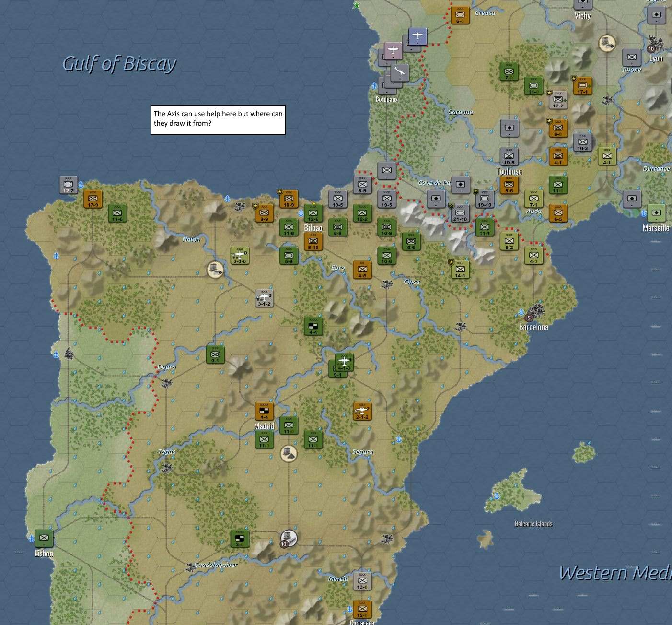672x625 pixels.
Task: Click the Lyon city icon marked 10
Action: [656, 44]
